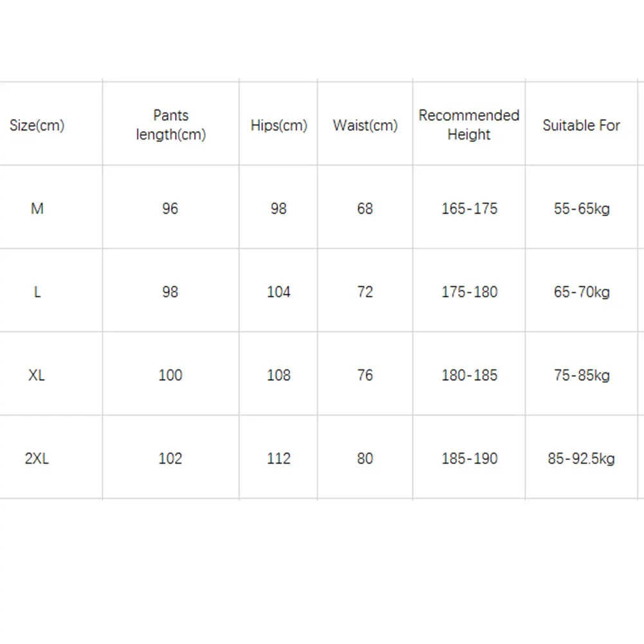Select the 55-65kg weight cell
Screen dimensions: 644x644
pyautogui.click(x=581, y=208)
